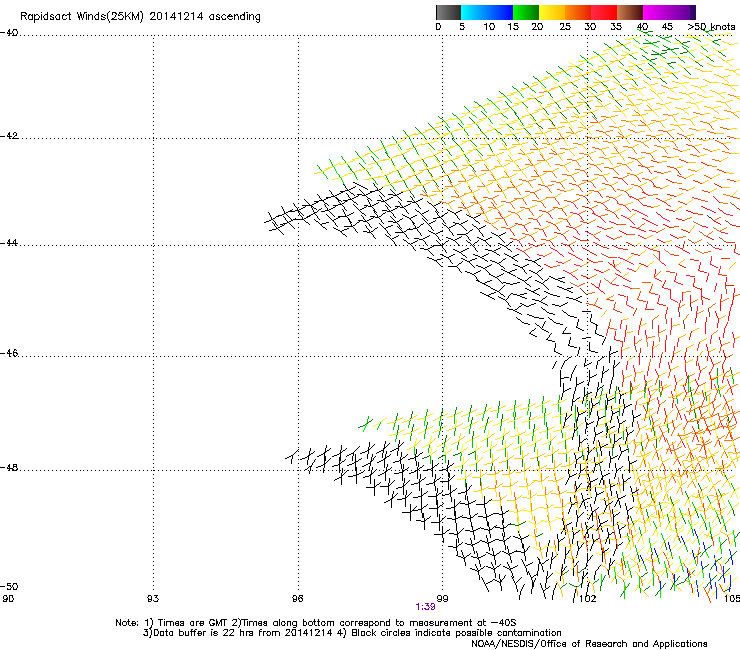Click the '90' longitude axis label
The height and width of the screenshot is (650, 740).
[x=8, y=599]
